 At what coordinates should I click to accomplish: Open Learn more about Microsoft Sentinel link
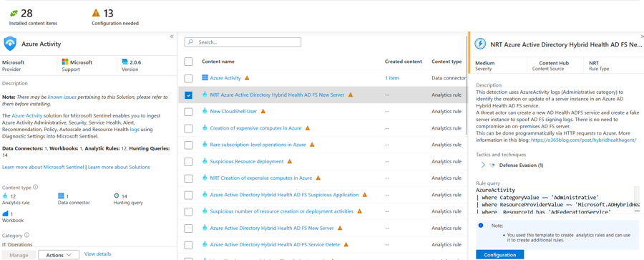coord(43,167)
